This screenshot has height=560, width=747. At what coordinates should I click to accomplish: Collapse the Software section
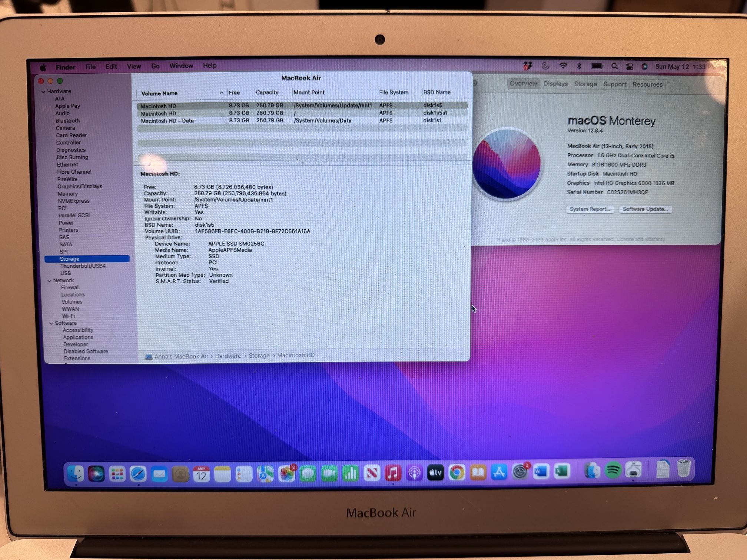[51, 323]
